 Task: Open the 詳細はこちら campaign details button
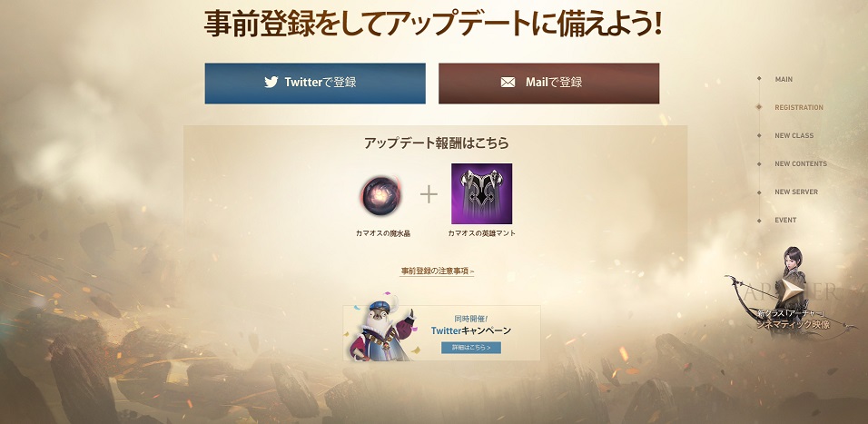[471, 348]
